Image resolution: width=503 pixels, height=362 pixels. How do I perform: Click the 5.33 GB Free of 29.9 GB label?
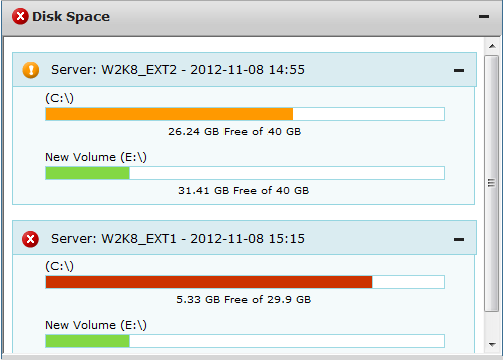243,300
